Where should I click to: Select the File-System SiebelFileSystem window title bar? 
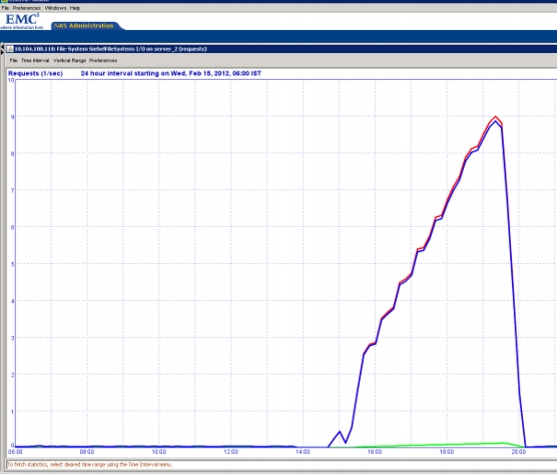282,49
